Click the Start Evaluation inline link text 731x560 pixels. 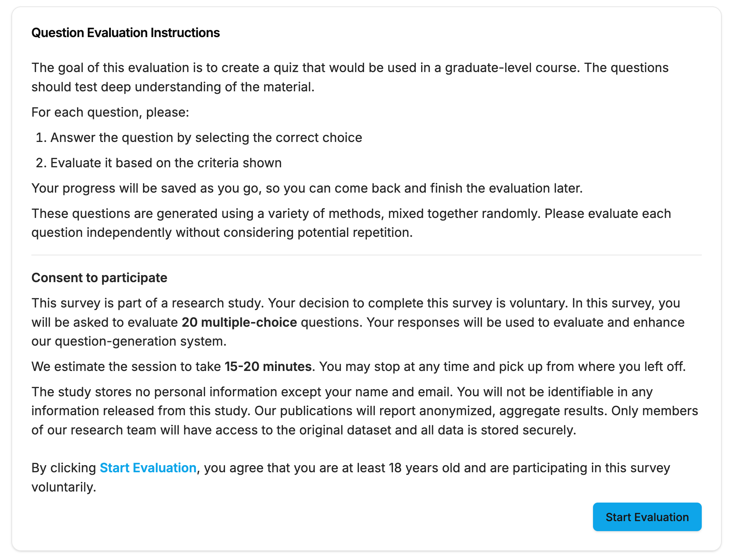tap(148, 468)
